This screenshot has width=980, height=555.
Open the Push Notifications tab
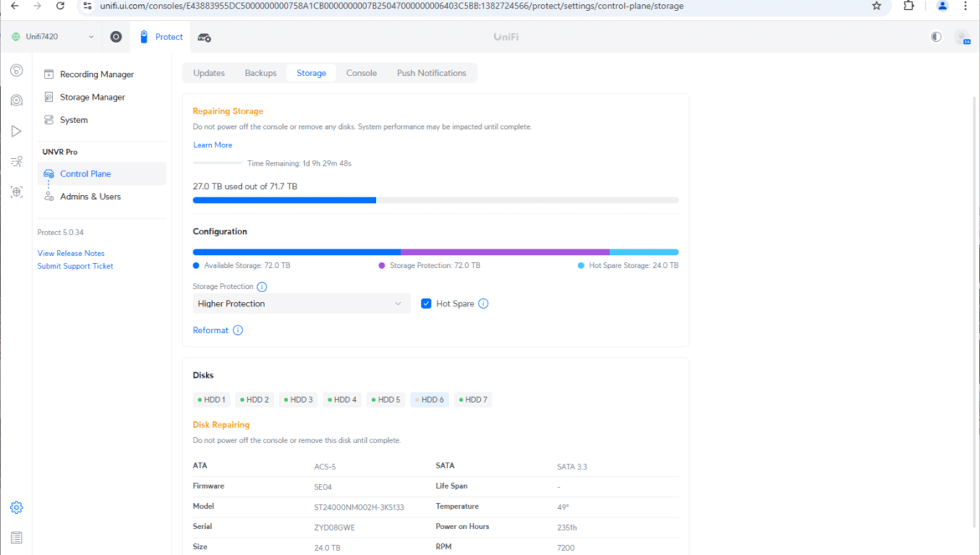[x=431, y=73]
